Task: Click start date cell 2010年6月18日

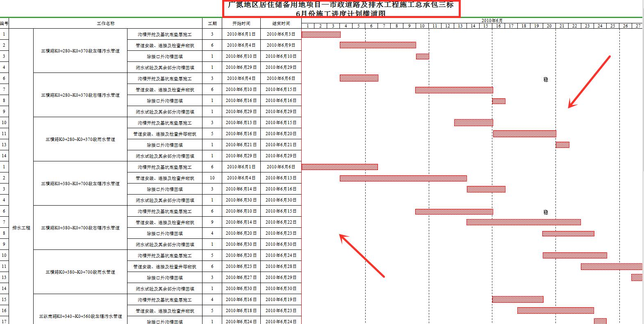Action: point(241,311)
